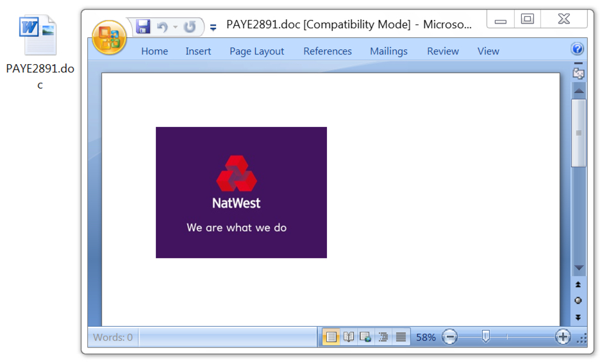Toggle the ruler icon above the scrollbar
The width and height of the screenshot is (602, 364).
click(578, 72)
